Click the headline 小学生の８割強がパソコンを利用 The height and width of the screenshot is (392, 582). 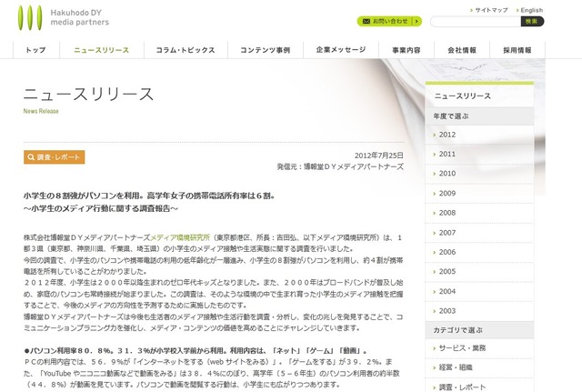pos(149,196)
